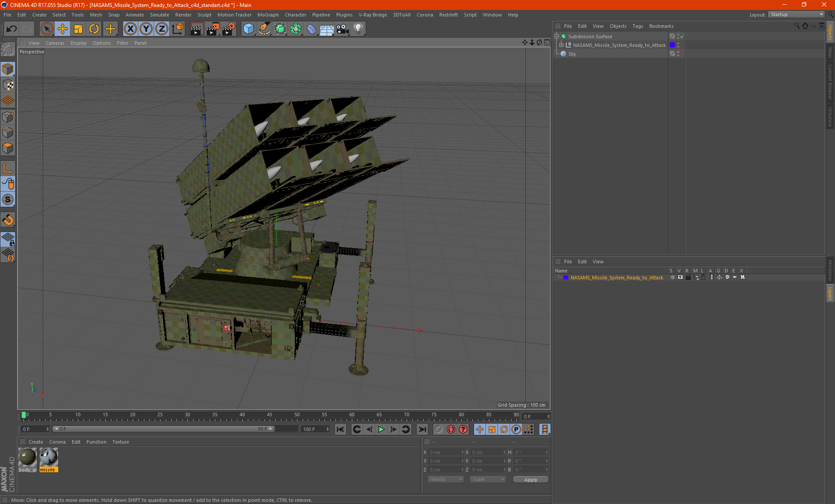The height and width of the screenshot is (504, 835).
Task: Click the Apply button
Action: [531, 480]
